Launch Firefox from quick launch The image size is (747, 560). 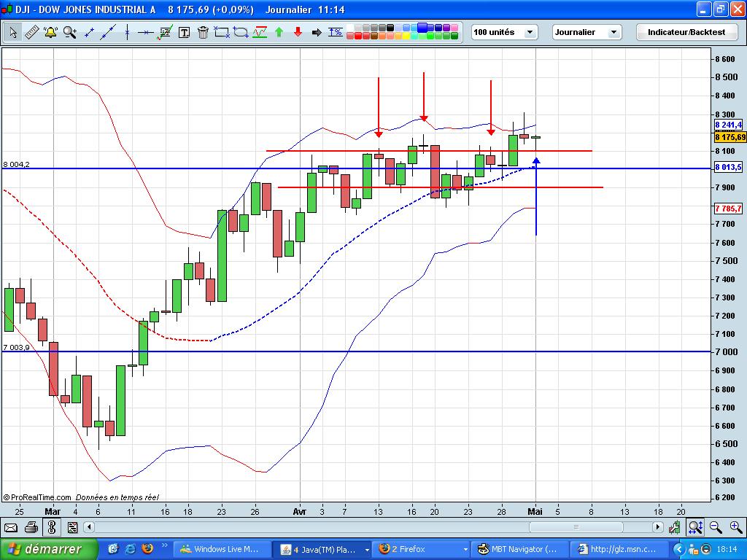(x=147, y=549)
